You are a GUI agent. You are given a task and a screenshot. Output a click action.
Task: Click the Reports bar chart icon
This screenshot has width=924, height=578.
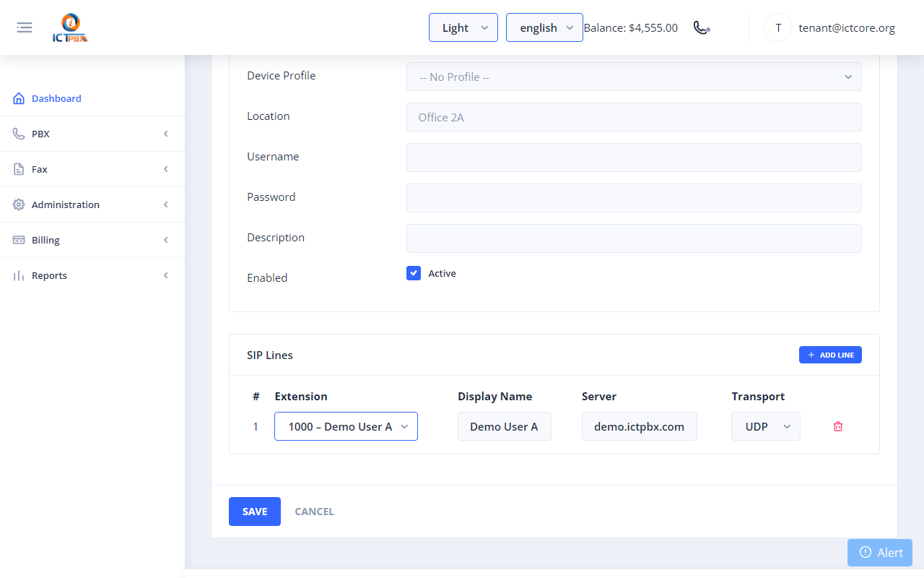click(x=19, y=275)
